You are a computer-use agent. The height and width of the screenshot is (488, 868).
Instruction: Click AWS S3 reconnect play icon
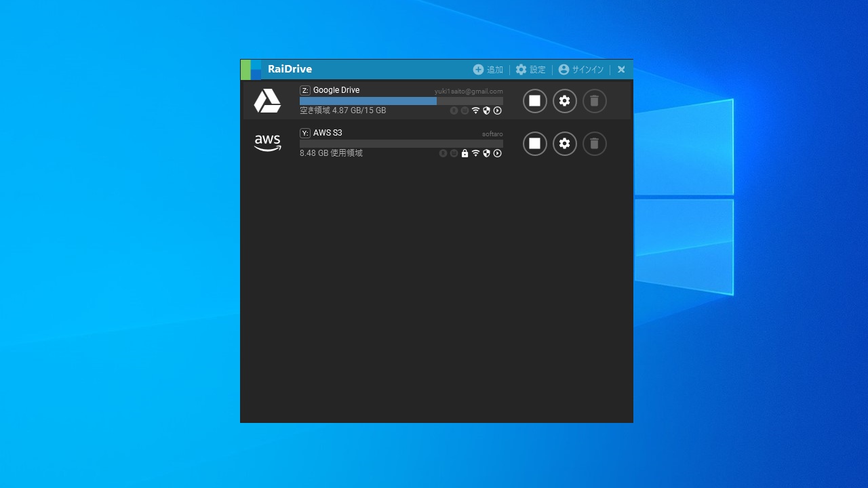pyautogui.click(x=498, y=153)
